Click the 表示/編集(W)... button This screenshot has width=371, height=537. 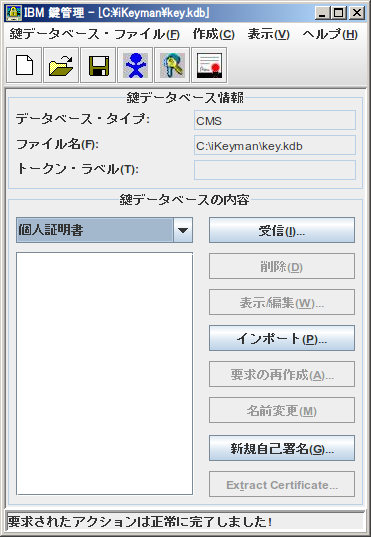pos(282,302)
